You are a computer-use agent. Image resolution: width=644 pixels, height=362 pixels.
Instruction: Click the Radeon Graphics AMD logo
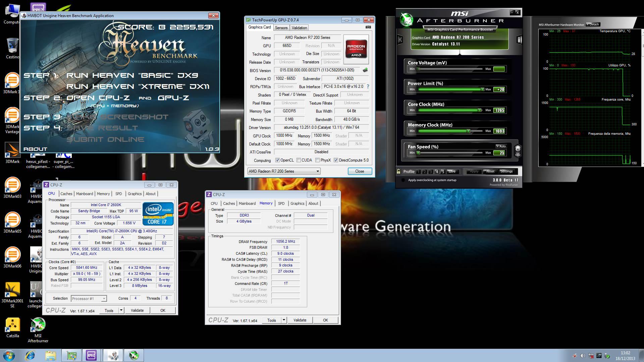coord(356,49)
